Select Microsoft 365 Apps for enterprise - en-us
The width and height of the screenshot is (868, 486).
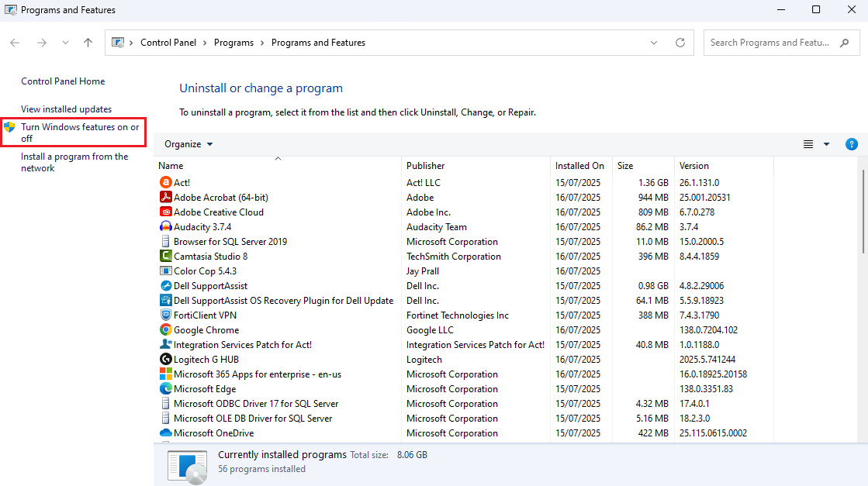(258, 374)
